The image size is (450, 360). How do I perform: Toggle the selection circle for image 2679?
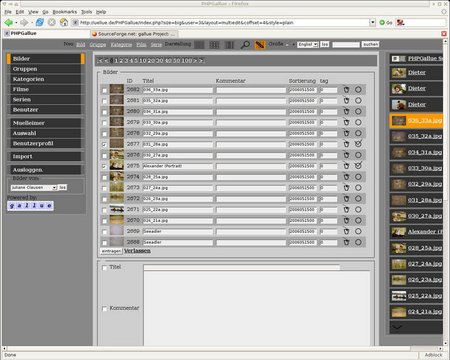[358, 122]
